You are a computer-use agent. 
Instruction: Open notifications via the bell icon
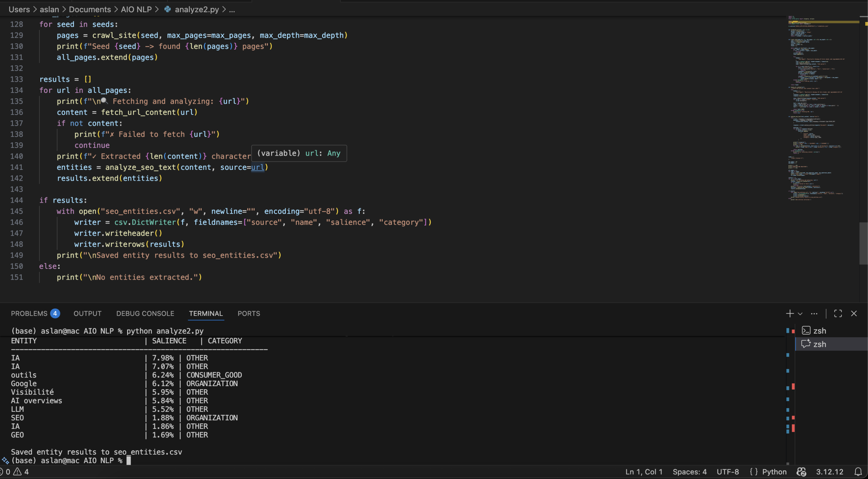click(859, 472)
